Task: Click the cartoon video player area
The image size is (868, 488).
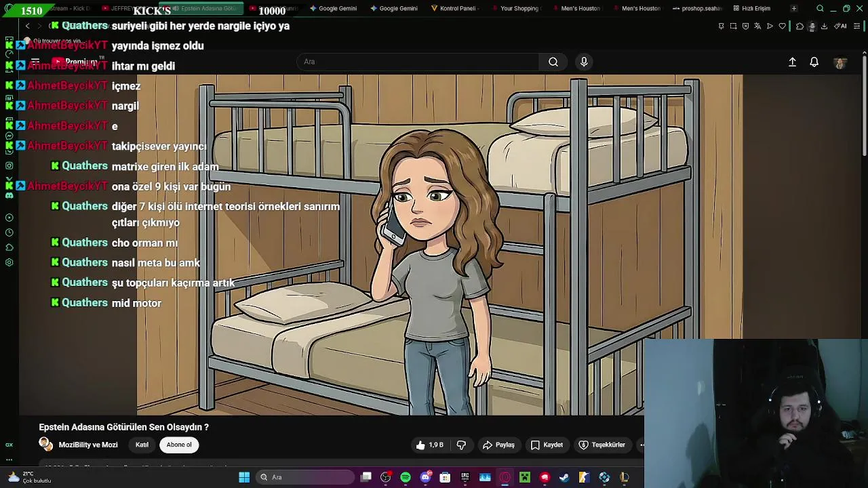Action: 439,244
